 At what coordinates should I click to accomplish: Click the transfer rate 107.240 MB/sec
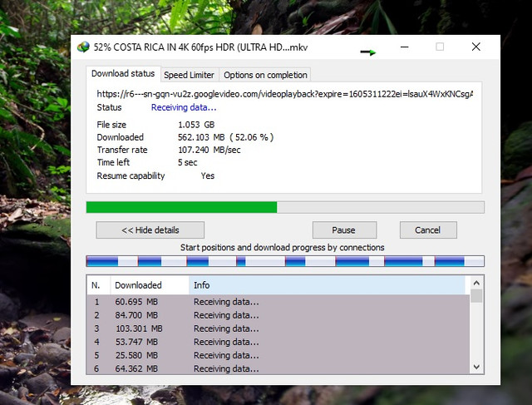pyautogui.click(x=209, y=150)
